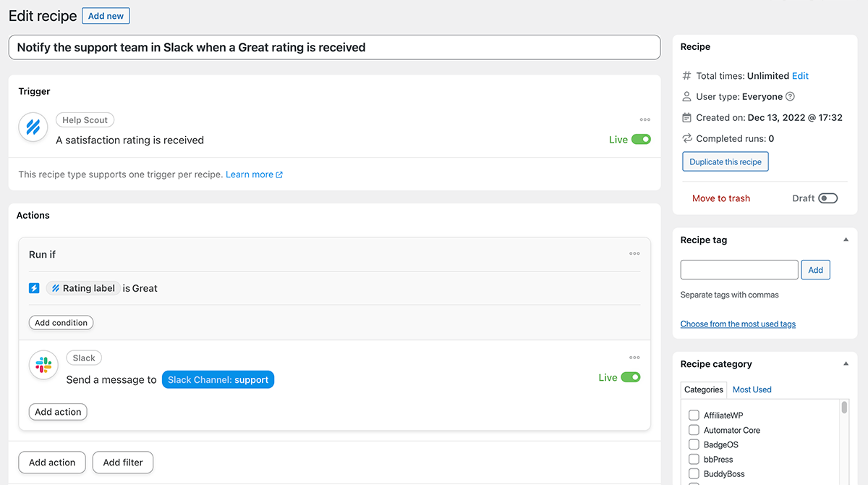The width and height of the screenshot is (868, 485).
Task: Switch to the Categories tab
Action: coord(704,389)
